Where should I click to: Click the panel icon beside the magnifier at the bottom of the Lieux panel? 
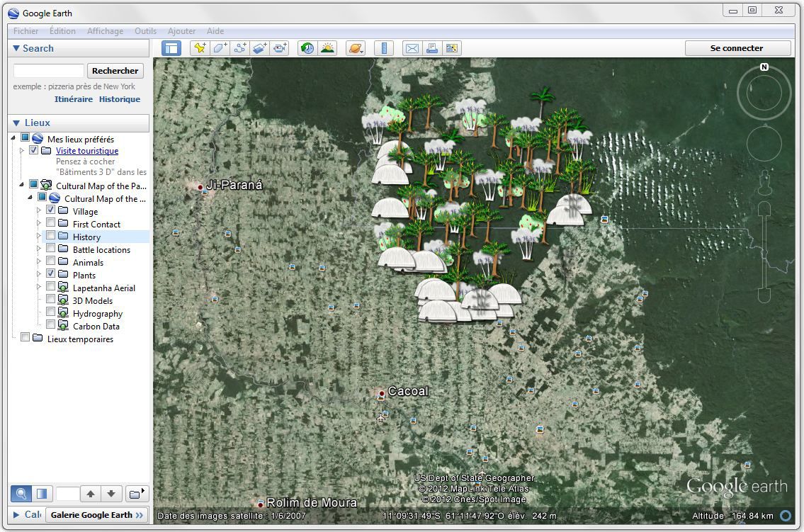click(x=42, y=494)
